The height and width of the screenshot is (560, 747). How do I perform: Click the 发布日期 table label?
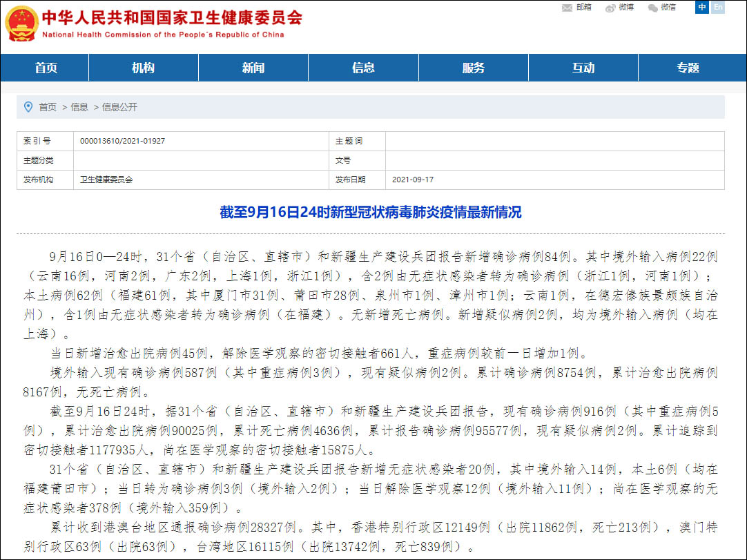(x=350, y=180)
